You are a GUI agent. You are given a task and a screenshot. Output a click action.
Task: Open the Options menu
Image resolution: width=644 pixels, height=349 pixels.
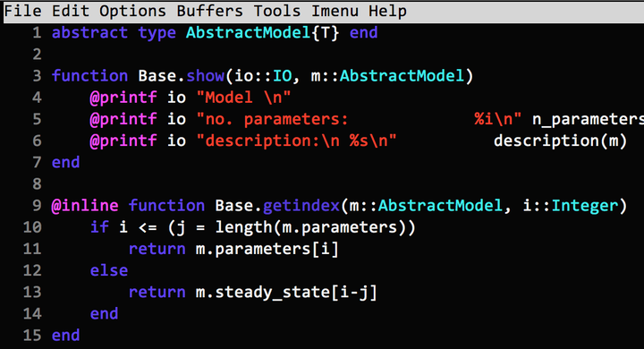coord(132,11)
